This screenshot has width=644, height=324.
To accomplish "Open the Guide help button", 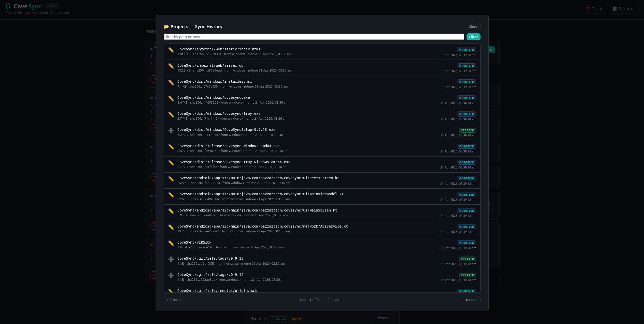I will pyautogui.click(x=594, y=9).
